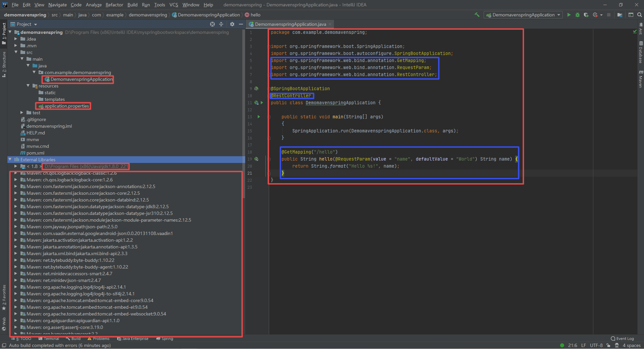Click the Hector inspector icon in status bar
The width and height of the screenshot is (644, 349).
pyautogui.click(x=617, y=345)
